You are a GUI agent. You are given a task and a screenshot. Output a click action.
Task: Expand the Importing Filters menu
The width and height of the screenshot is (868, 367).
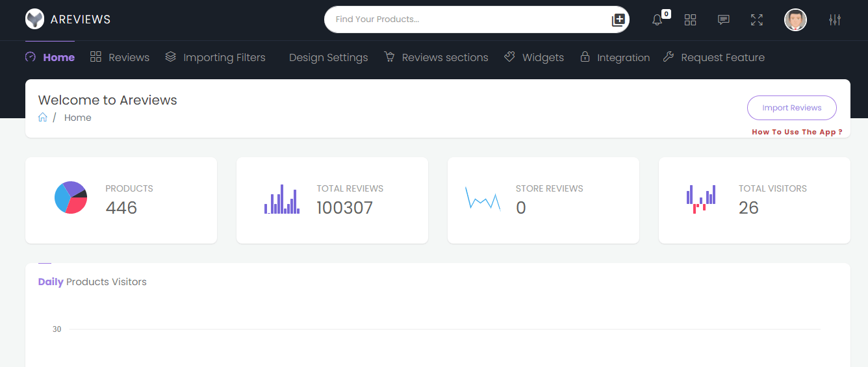pos(216,57)
